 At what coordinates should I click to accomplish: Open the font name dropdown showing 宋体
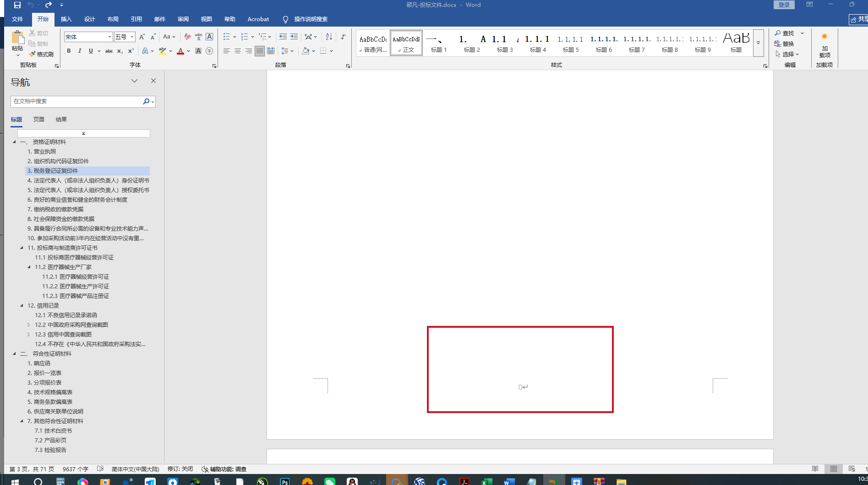(x=110, y=37)
